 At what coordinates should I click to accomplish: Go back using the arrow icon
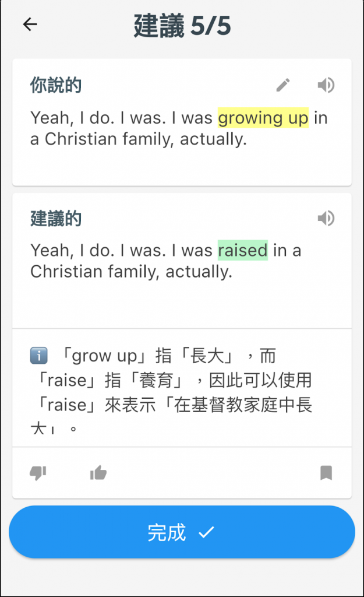click(30, 24)
